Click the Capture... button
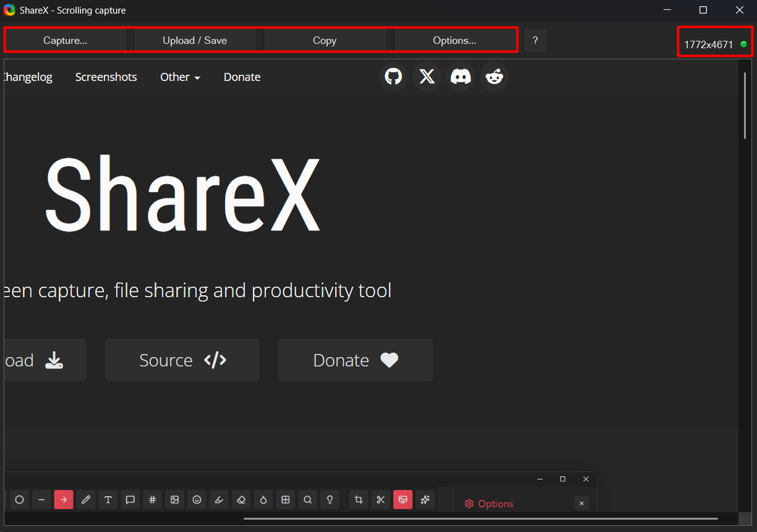The image size is (757, 532). [x=65, y=40]
